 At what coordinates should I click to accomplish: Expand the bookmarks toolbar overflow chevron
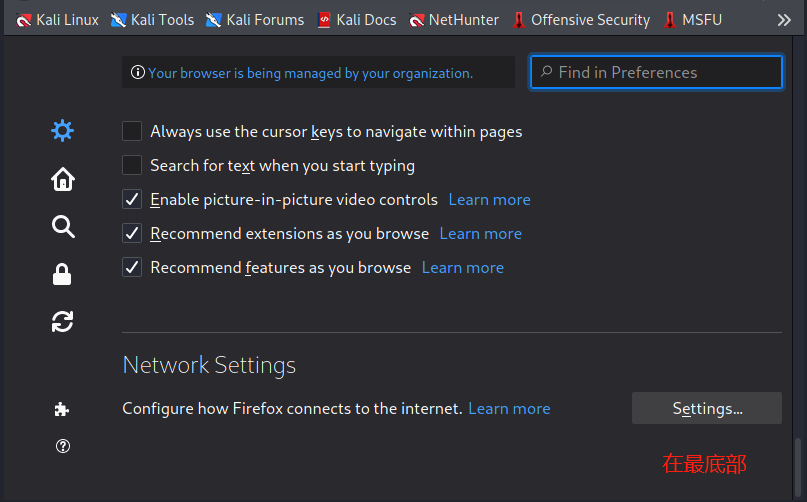[784, 20]
